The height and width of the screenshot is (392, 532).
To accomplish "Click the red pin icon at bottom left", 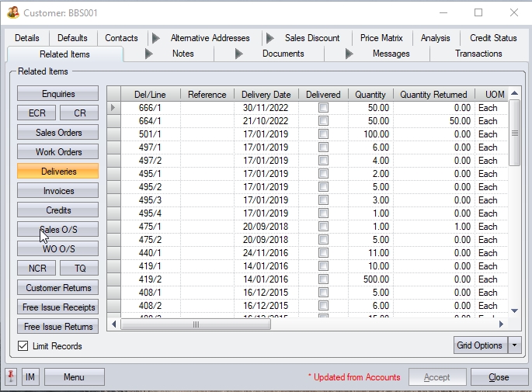I will point(12,377).
